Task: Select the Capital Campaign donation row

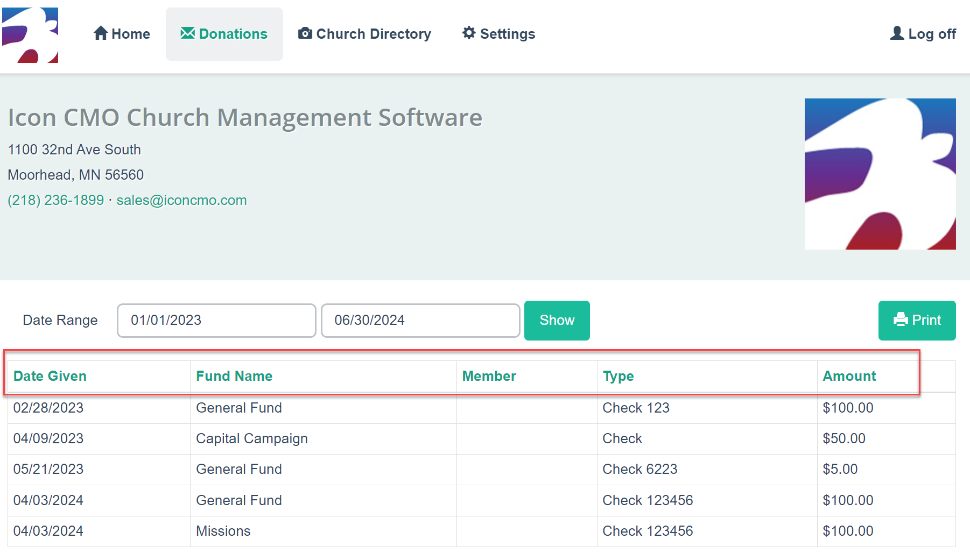Action: (x=482, y=439)
